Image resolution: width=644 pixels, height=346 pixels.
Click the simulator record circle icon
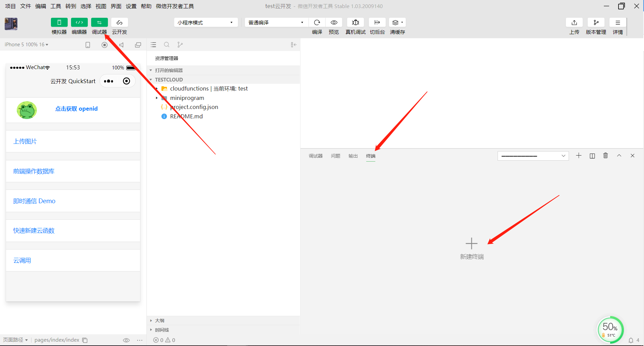pyautogui.click(x=105, y=45)
